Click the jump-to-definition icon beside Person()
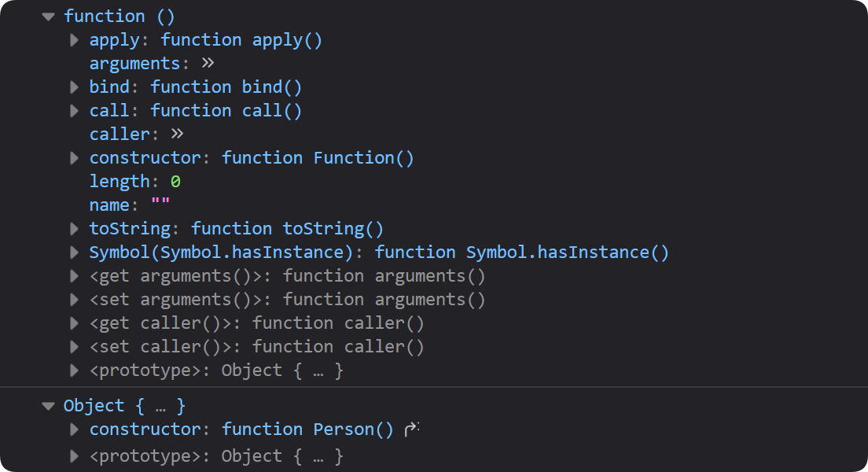This screenshot has height=472, width=868. 410,430
